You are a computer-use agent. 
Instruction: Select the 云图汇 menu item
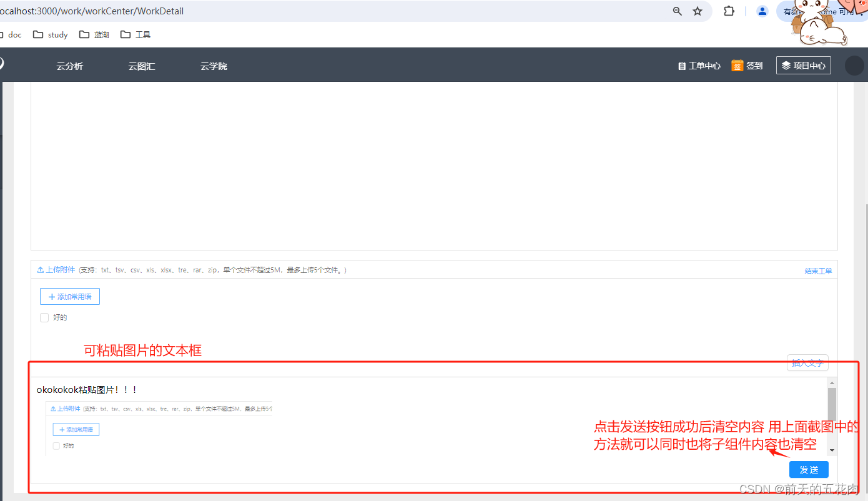coord(141,65)
